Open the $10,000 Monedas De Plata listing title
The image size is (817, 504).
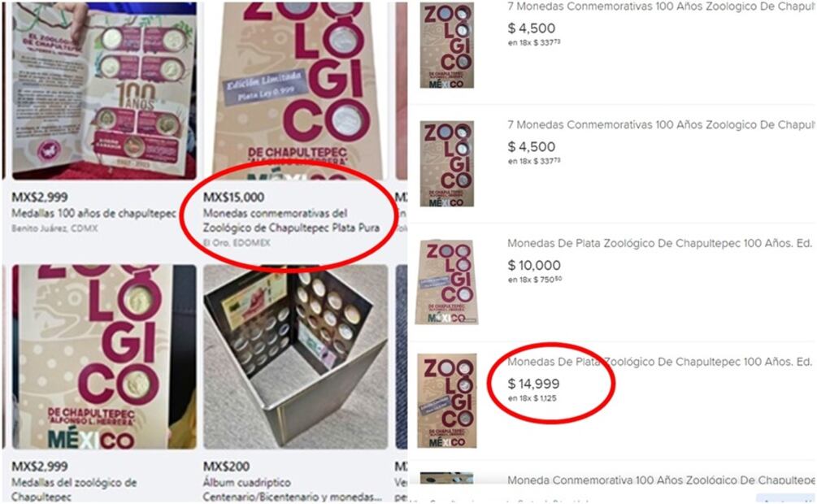[659, 243]
